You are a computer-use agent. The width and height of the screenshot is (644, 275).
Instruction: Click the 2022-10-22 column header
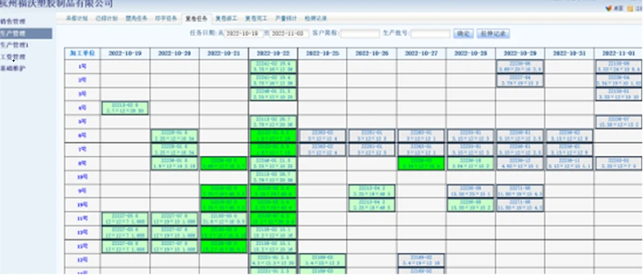273,54
